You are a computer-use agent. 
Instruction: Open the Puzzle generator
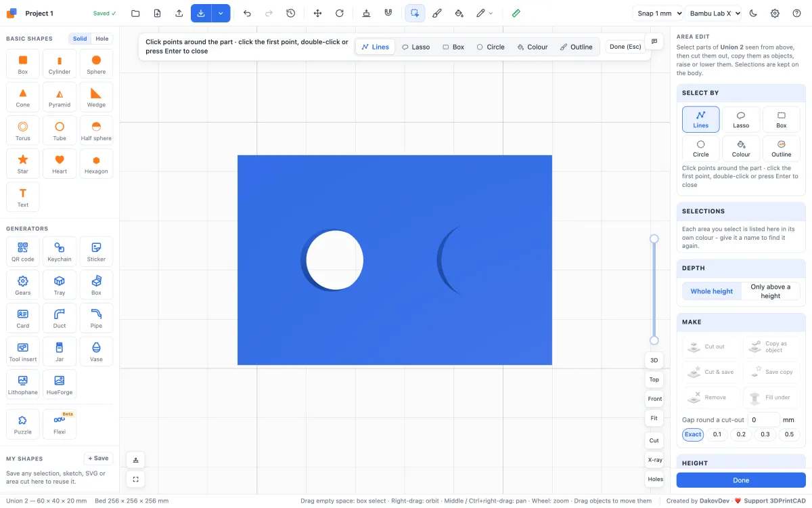[23, 424]
